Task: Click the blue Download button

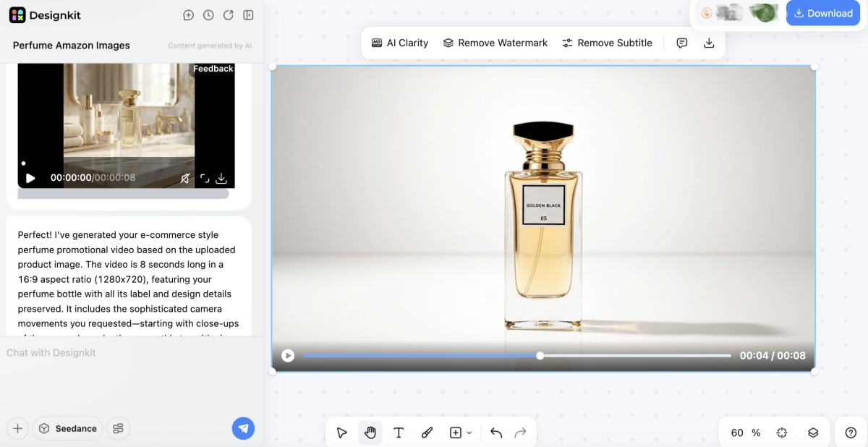Action: (x=822, y=13)
